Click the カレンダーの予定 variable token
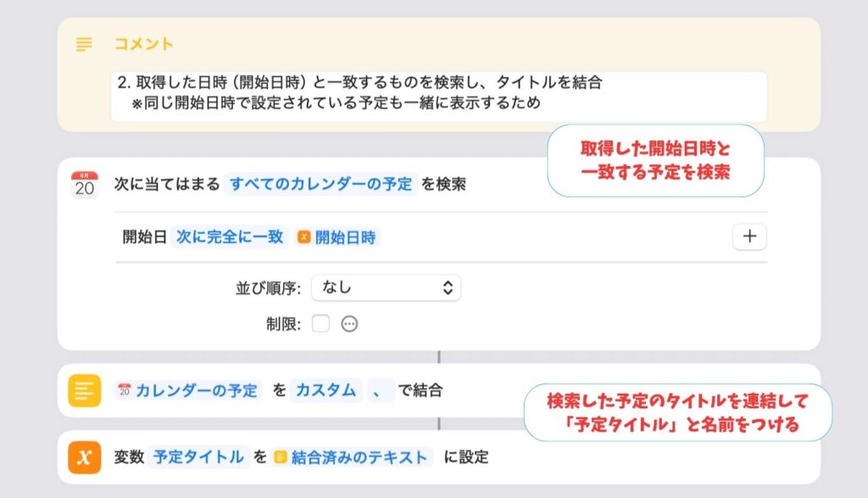The image size is (868, 498). click(188, 390)
